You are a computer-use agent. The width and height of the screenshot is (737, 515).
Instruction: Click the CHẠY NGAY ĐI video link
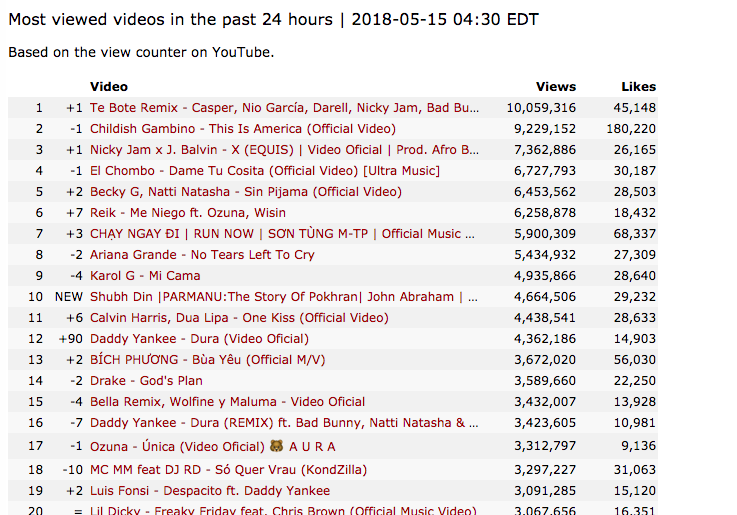pyautogui.click(x=282, y=234)
